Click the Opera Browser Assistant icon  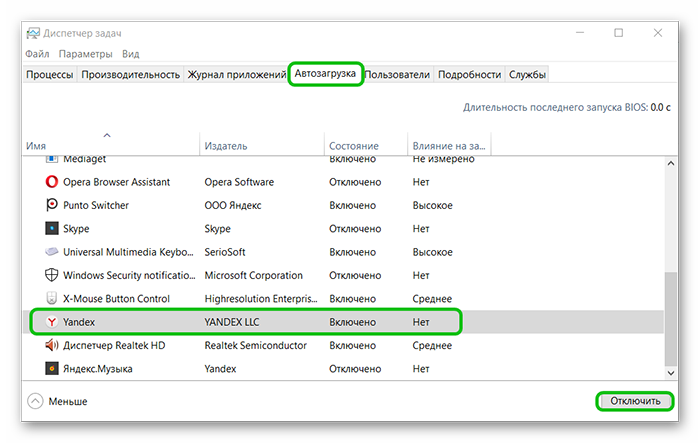click(x=52, y=182)
